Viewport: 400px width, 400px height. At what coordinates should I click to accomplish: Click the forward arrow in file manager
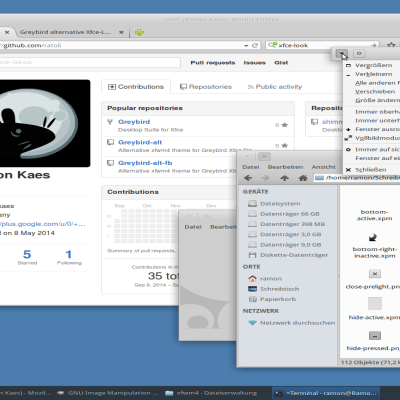(266, 178)
